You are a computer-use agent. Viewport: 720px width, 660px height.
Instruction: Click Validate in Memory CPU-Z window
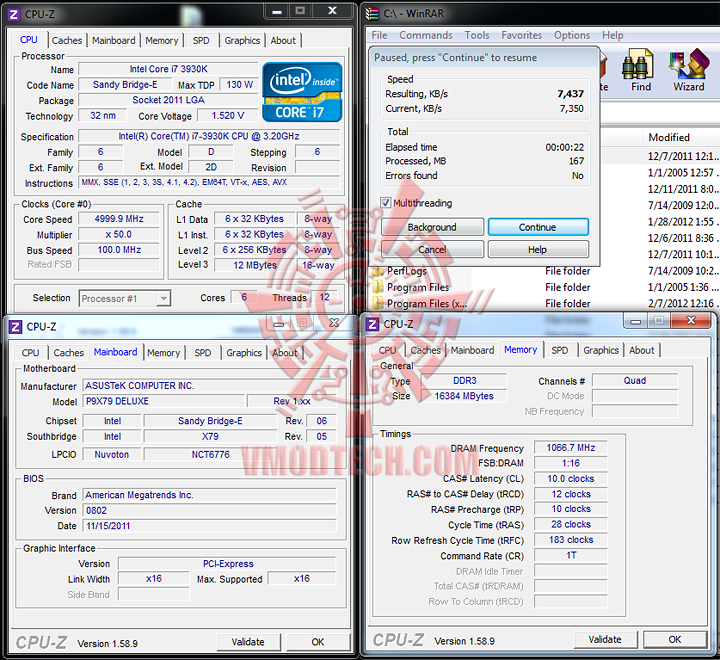pyautogui.click(x=605, y=639)
